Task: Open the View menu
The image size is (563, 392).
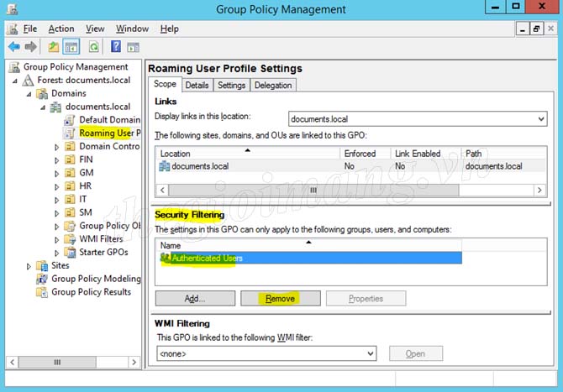Action: point(95,29)
